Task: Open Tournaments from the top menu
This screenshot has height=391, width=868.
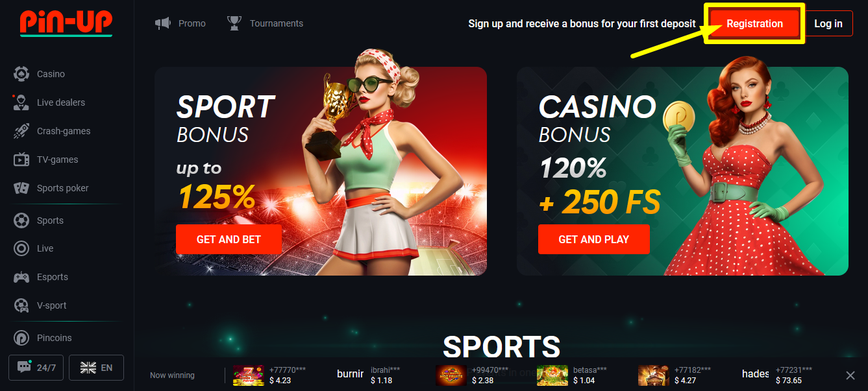Action: tap(266, 23)
